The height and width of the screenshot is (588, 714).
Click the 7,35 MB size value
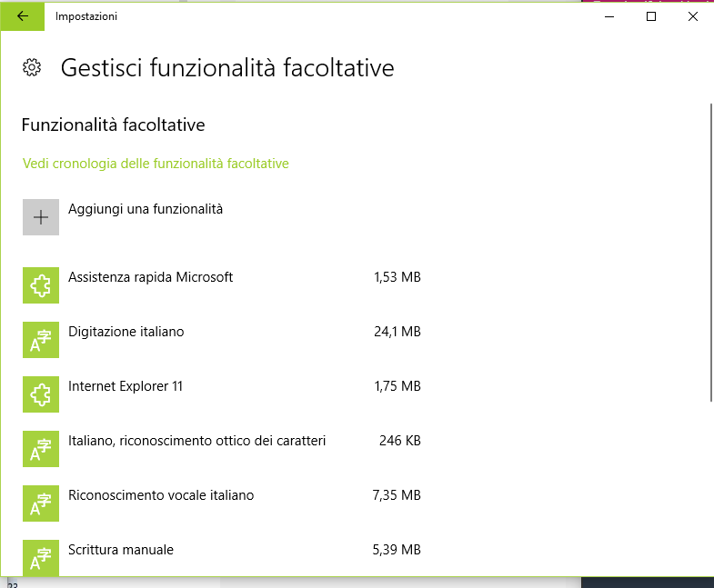(397, 495)
